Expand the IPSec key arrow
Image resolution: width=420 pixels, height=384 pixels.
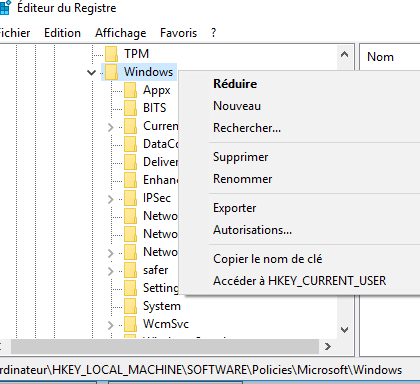pyautogui.click(x=111, y=199)
